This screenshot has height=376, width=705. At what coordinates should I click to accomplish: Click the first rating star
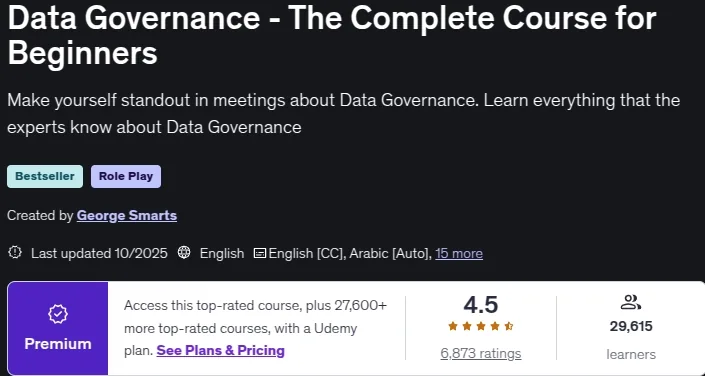453,326
